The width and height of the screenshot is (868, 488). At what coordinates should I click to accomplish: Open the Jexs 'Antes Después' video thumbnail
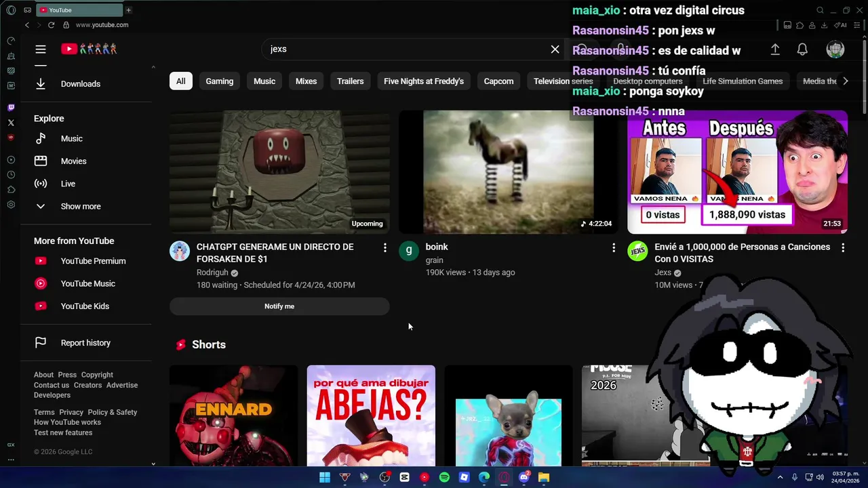point(737,172)
